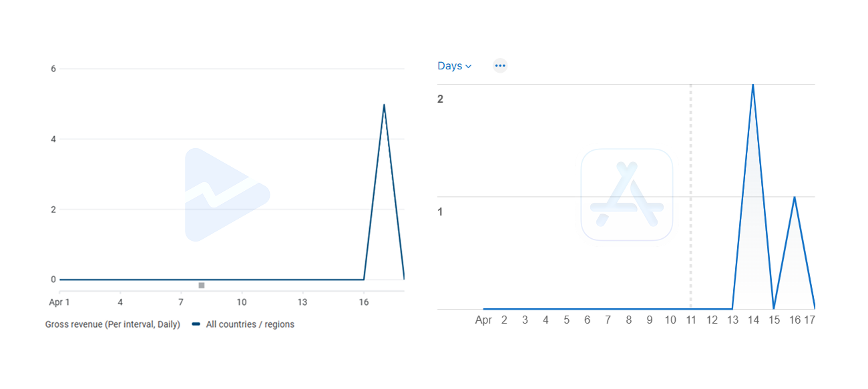The image size is (868, 389).
Task: Click the Apr 1 axis label
Action: pyautogui.click(x=59, y=302)
